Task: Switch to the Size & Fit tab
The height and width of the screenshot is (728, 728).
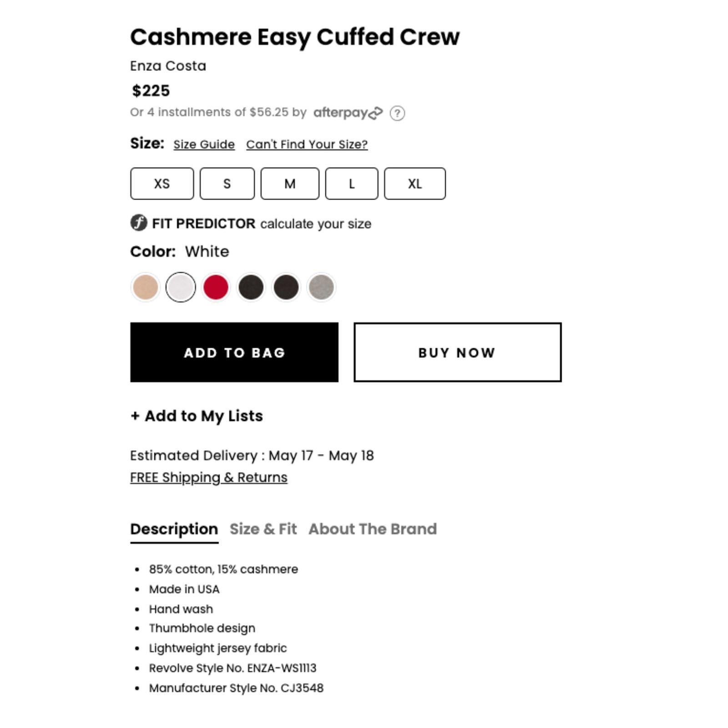Action: coord(263,529)
